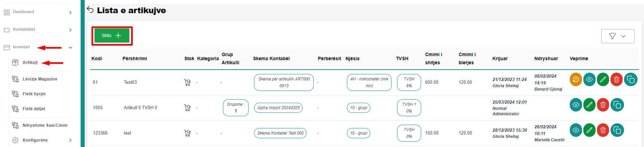Select Artikujt in the sidebar
Image resolution: width=644 pixels, height=147 pixels.
(x=30, y=63)
